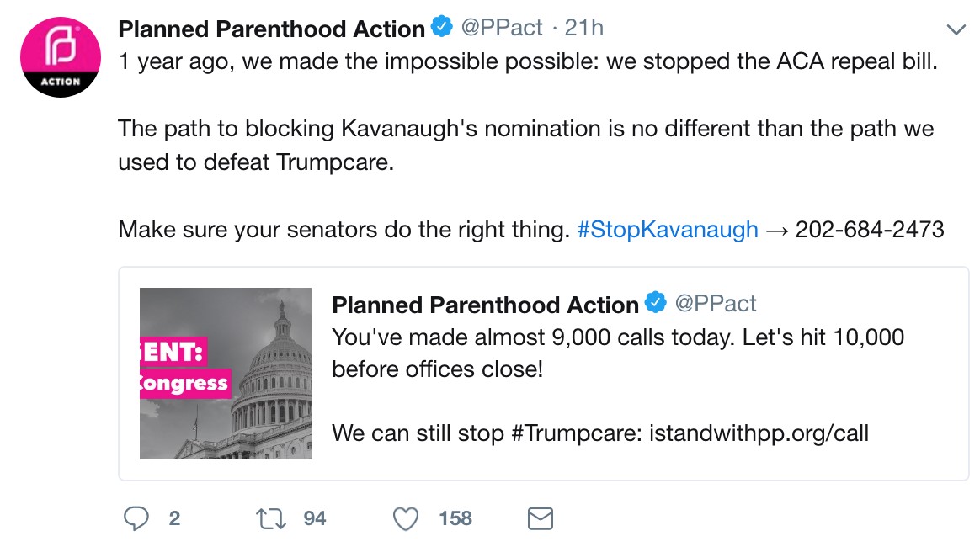
Task: Click the quoted tweet's Planned Parenthood Action name
Action: pyautogui.click(x=486, y=305)
